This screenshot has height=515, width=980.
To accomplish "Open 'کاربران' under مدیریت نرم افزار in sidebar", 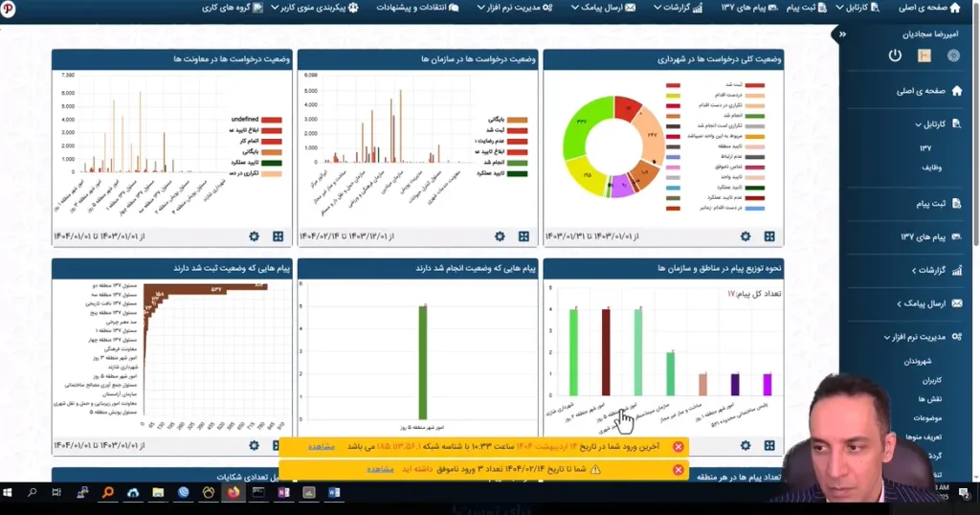I will 931,381.
